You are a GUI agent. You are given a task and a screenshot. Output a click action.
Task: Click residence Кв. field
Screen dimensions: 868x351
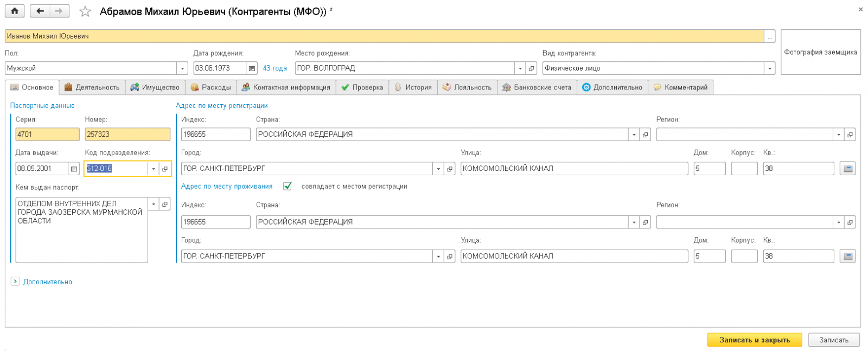[x=799, y=256]
